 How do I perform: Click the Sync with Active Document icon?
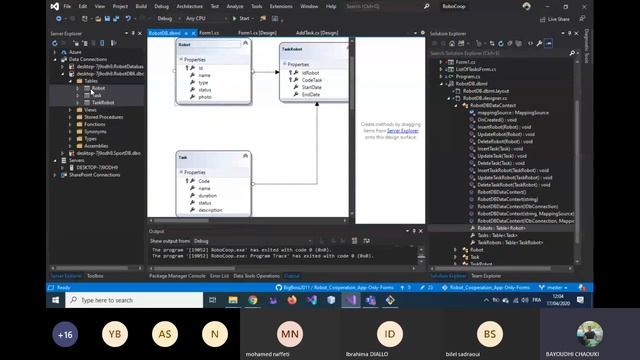coord(492,43)
